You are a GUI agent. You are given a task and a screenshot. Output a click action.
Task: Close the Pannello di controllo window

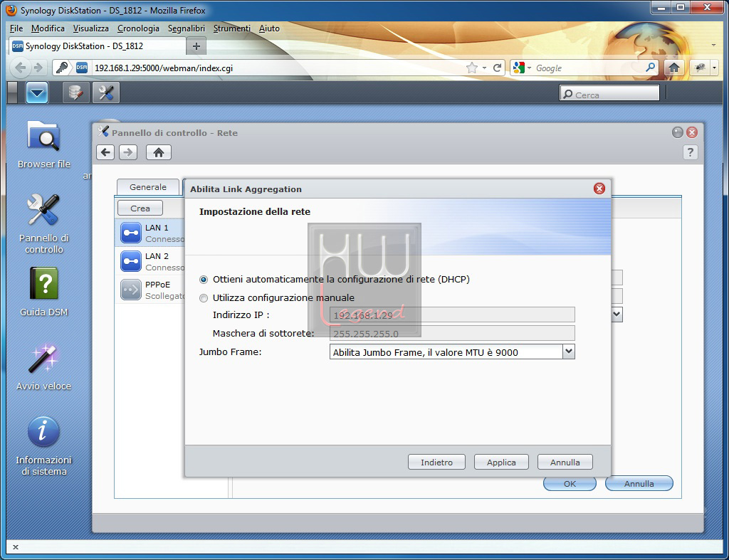pyautogui.click(x=692, y=132)
